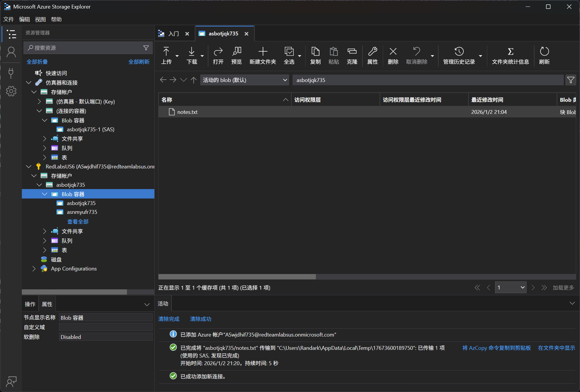This screenshot has height=392, width=580.
Task: Open the account management sidebar icon
Action: (x=11, y=53)
